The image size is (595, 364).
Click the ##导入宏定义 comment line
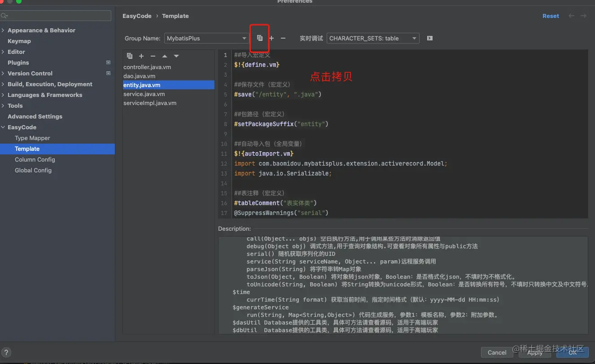252,55
